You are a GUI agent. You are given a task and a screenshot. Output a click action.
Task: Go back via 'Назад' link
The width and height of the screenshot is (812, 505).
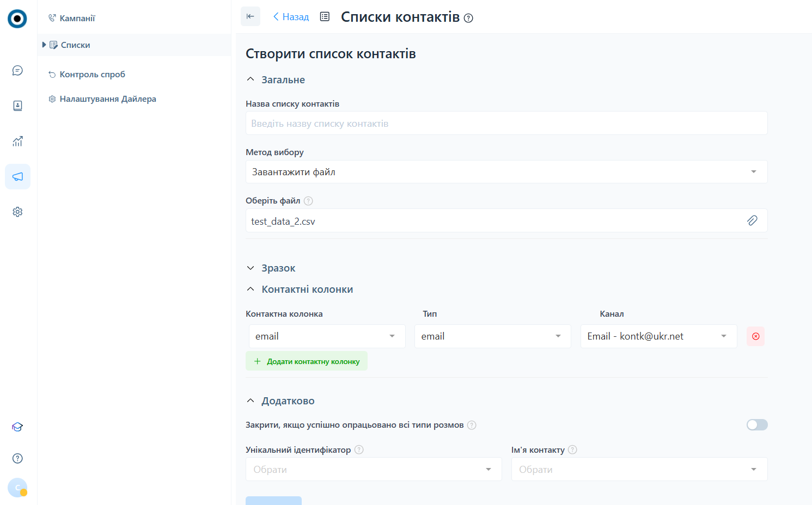[291, 17]
